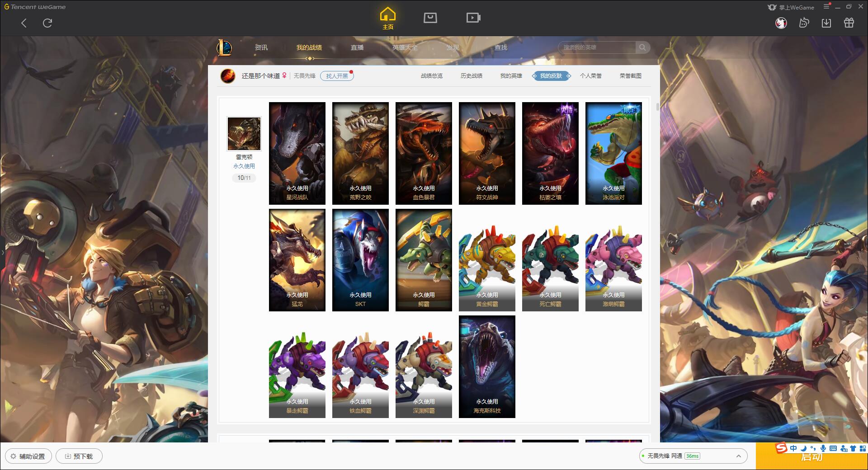Open the 战绩总览 sub-tab
The width and height of the screenshot is (868, 470).
pos(432,76)
